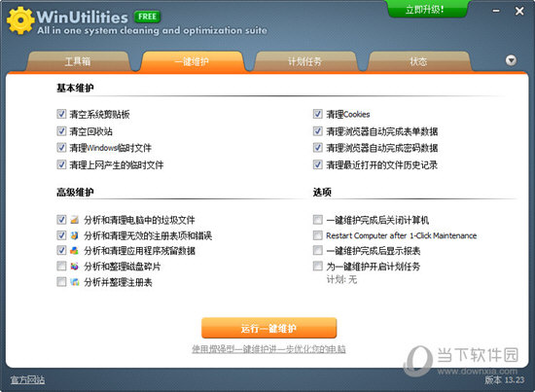This screenshot has height=392, width=535.
Task: Close the WinUtilities window
Action: (x=519, y=11)
